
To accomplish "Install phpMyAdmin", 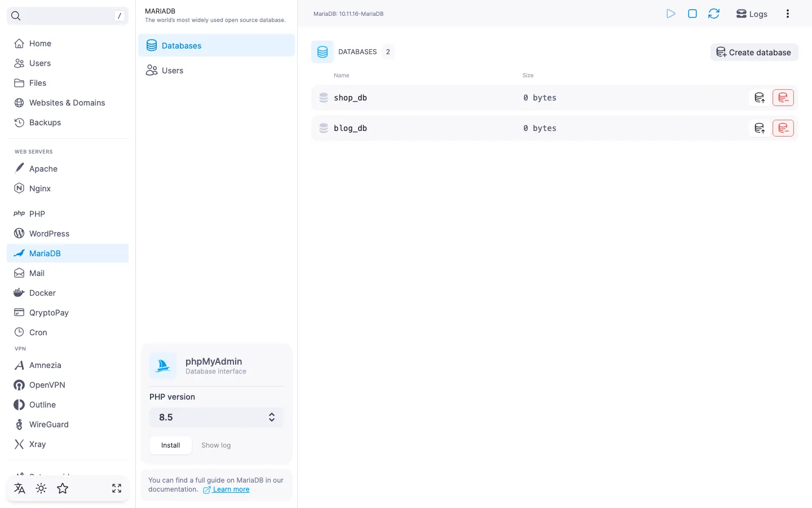I will tap(170, 445).
